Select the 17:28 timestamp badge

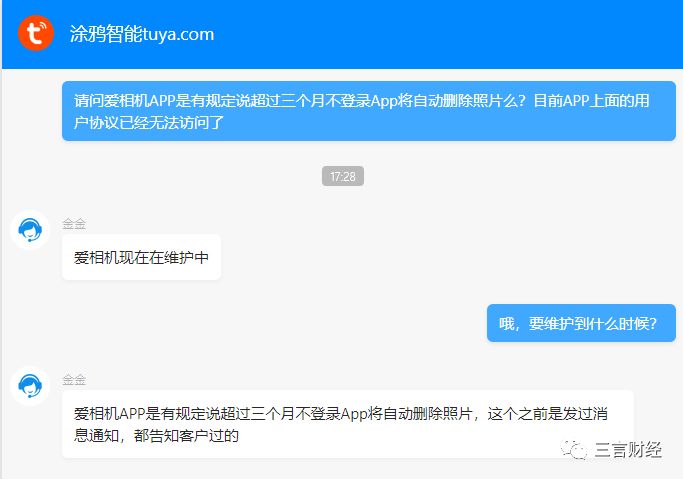click(343, 176)
